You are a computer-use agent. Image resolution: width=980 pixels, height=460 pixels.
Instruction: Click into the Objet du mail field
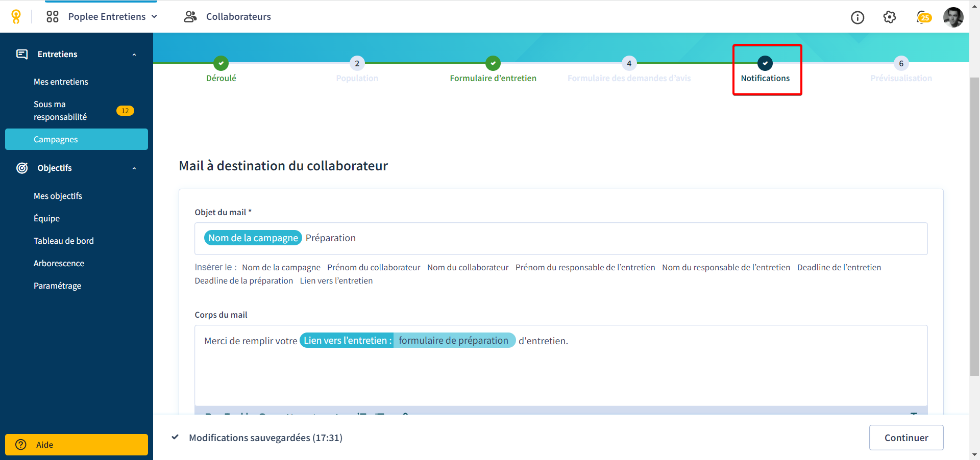tap(561, 239)
